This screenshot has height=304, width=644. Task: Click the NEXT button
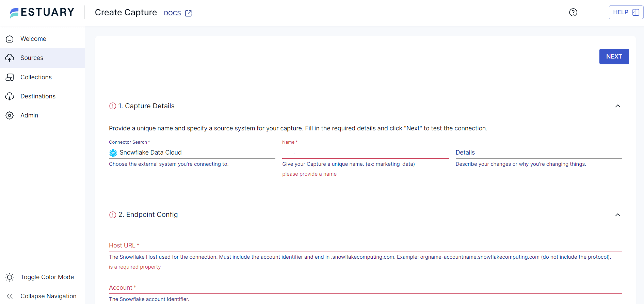tap(614, 57)
